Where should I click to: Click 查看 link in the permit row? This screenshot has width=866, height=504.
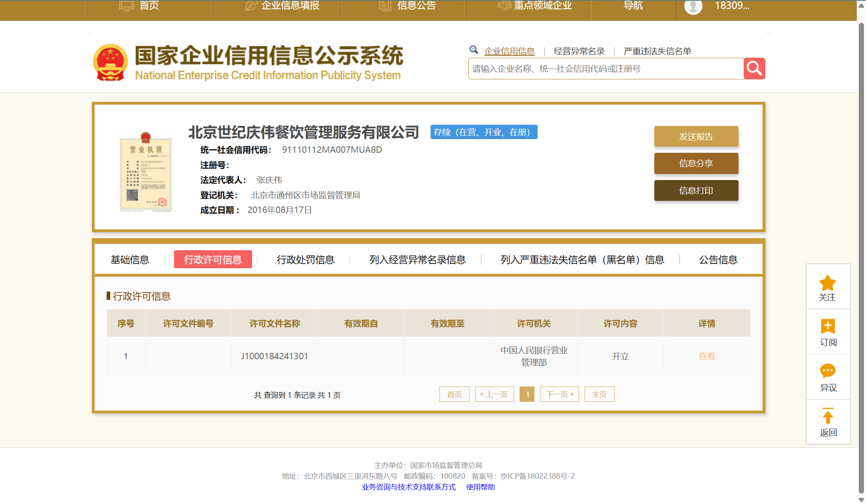[x=706, y=356]
